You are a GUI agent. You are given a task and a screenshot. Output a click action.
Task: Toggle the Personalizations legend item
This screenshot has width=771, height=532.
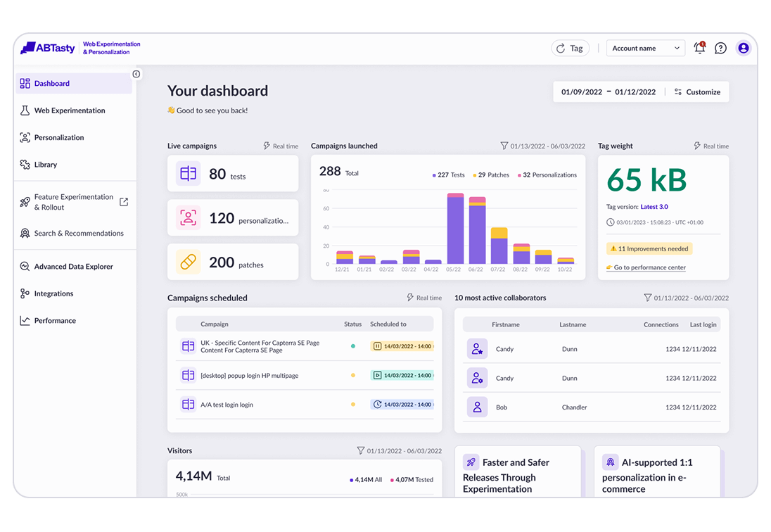click(547, 175)
